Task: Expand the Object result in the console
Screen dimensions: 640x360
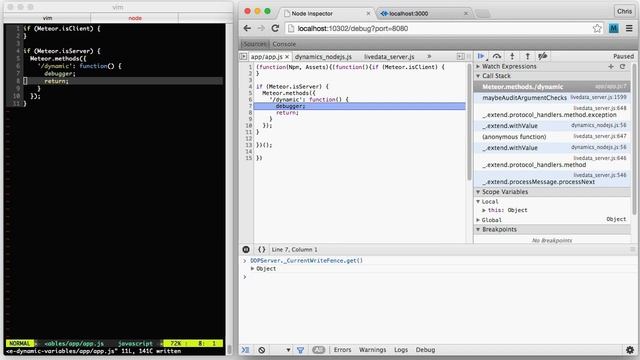Action: click(x=253, y=269)
